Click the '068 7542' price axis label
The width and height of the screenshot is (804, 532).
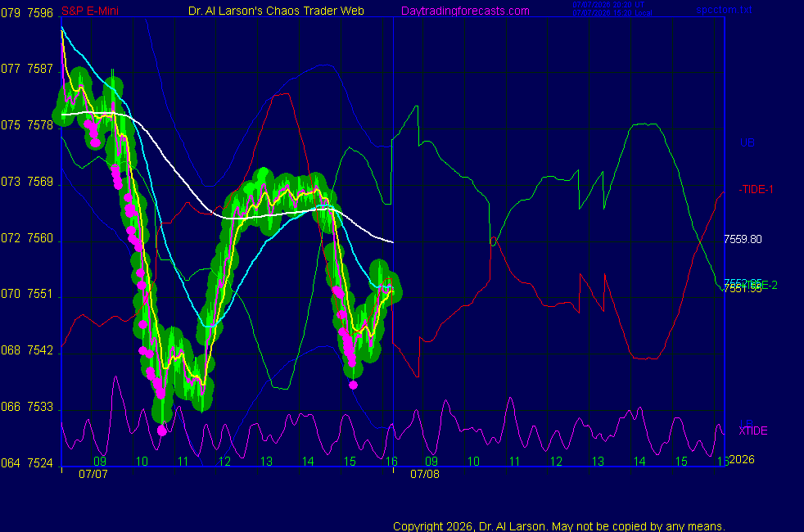tap(27, 350)
